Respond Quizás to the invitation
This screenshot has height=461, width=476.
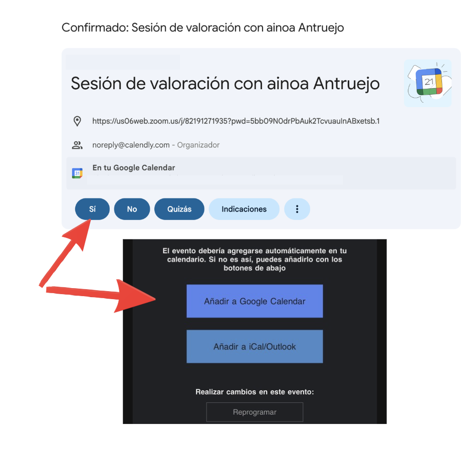pyautogui.click(x=179, y=209)
